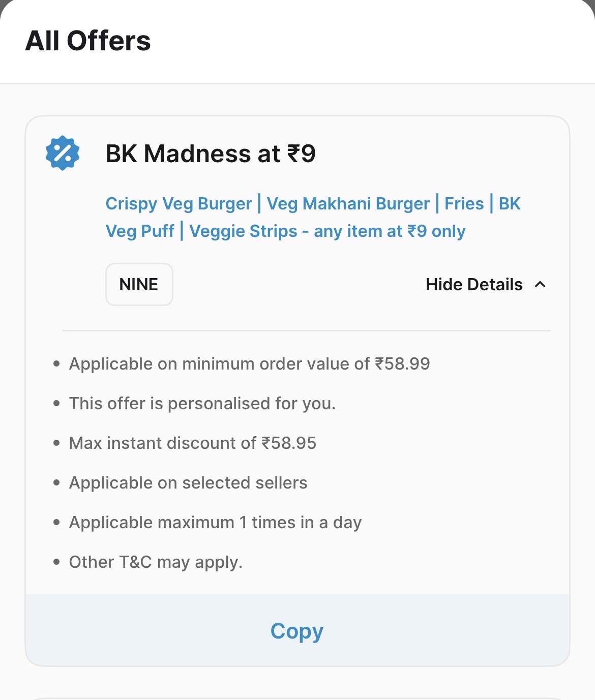Tap the All Offers heading
The image size is (595, 700).
tap(88, 41)
